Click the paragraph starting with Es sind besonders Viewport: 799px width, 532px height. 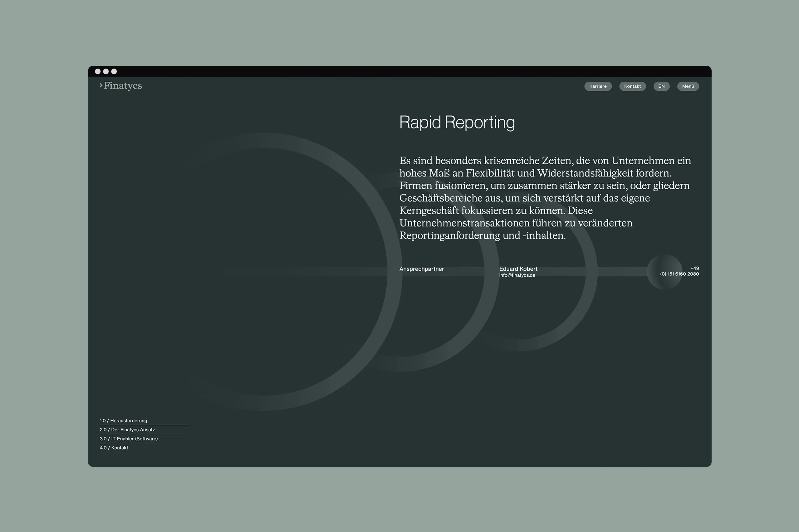545,198
